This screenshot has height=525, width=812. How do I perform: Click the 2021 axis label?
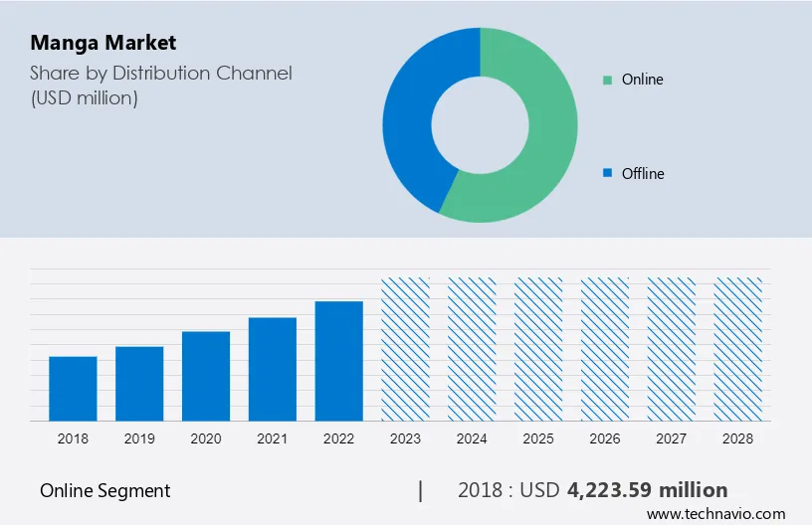[273, 438]
